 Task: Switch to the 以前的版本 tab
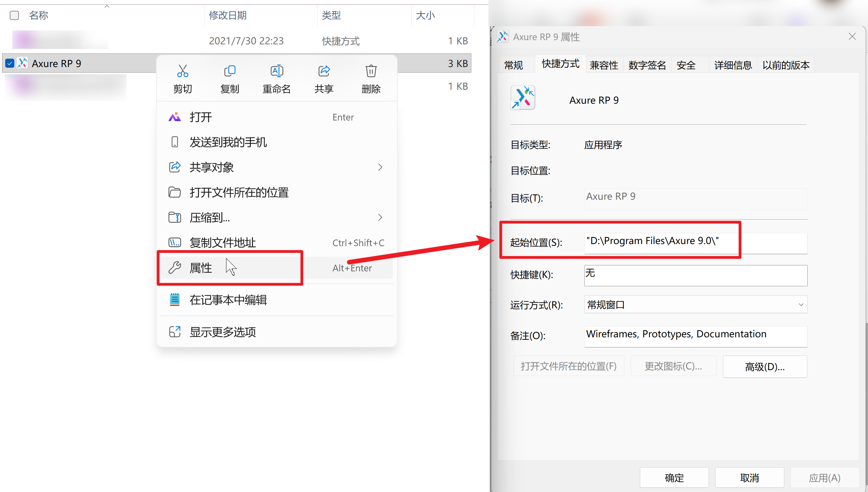786,65
